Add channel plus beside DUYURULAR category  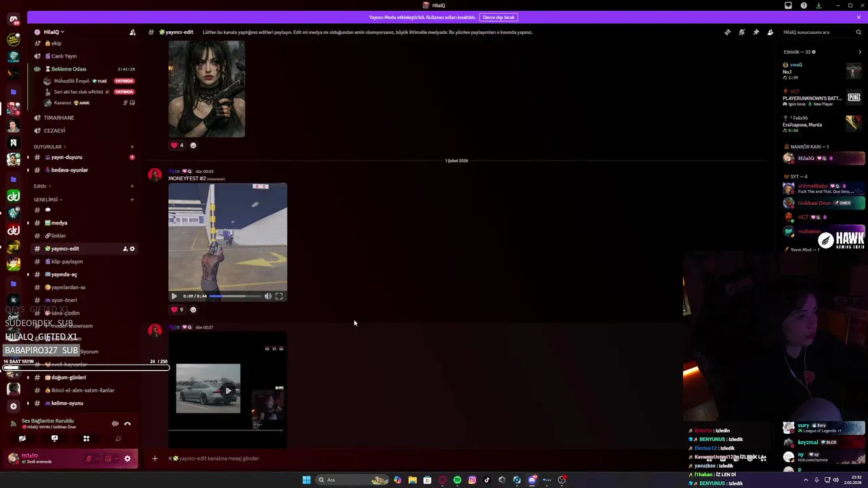[132, 146]
